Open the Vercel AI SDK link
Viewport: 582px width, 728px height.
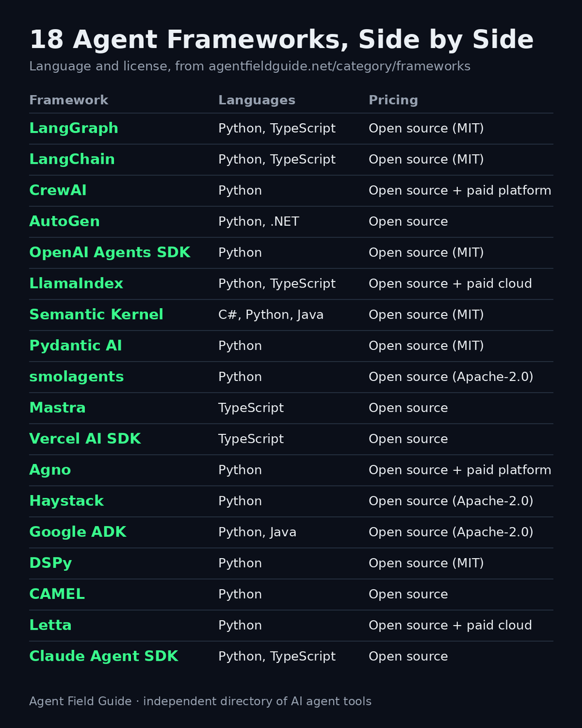pyautogui.click(x=85, y=439)
